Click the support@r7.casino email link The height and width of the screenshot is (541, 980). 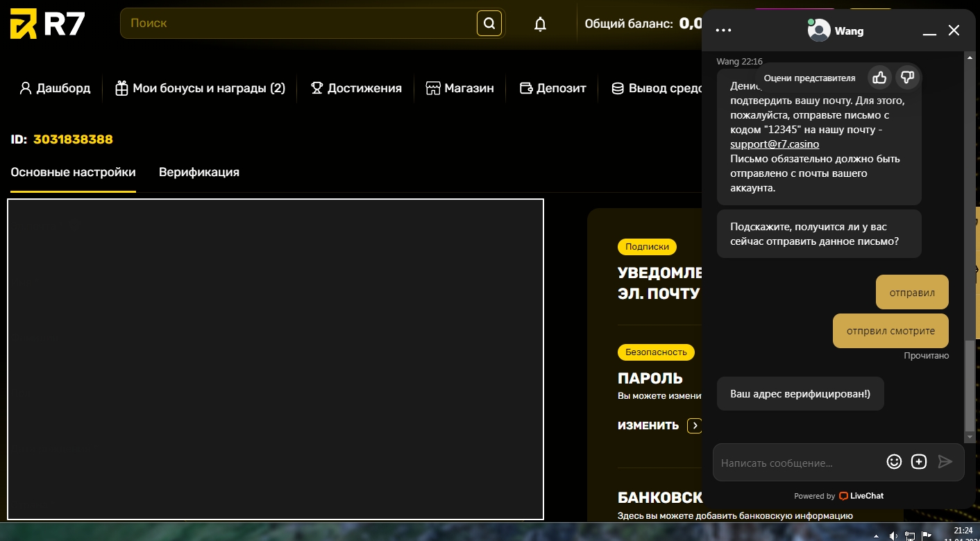click(774, 144)
